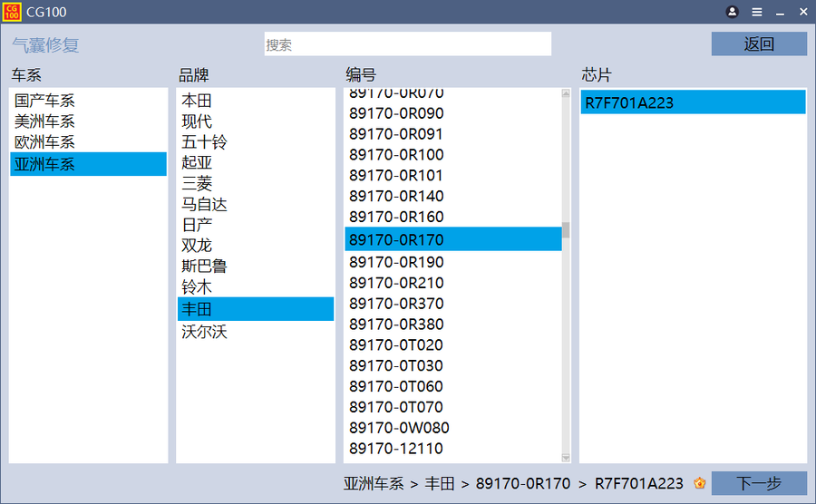816x504 pixels.
Task: Click scroll up arrow in 编号 list
Action: pyautogui.click(x=566, y=93)
